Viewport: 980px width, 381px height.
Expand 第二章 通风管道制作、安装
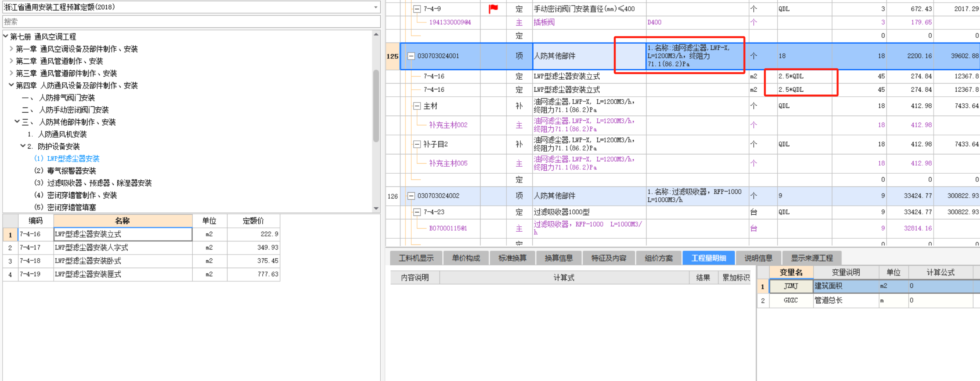point(11,61)
